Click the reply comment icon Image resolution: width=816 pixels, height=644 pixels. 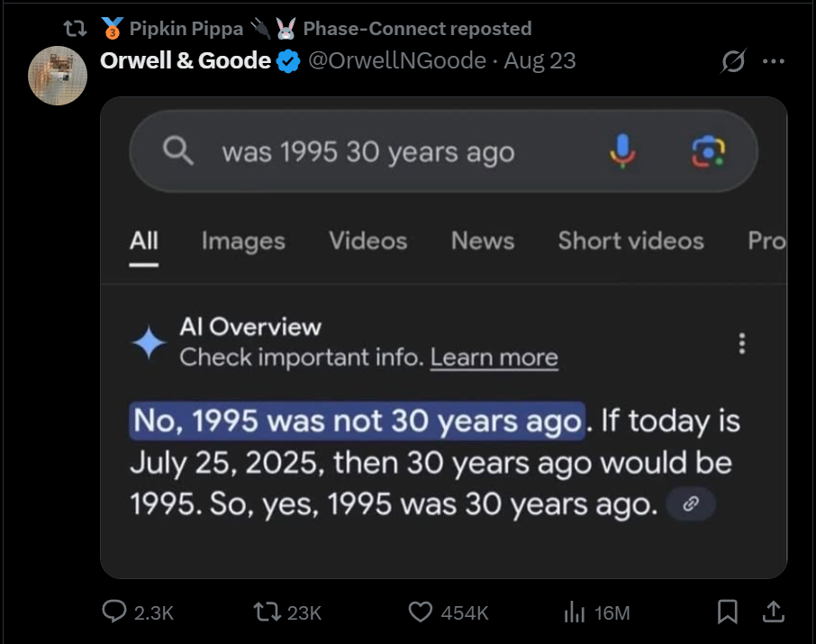click(114, 612)
